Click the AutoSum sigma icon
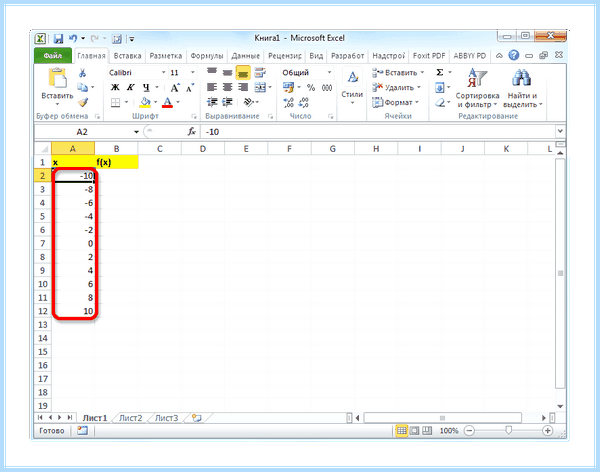600x472 pixels. (x=440, y=72)
